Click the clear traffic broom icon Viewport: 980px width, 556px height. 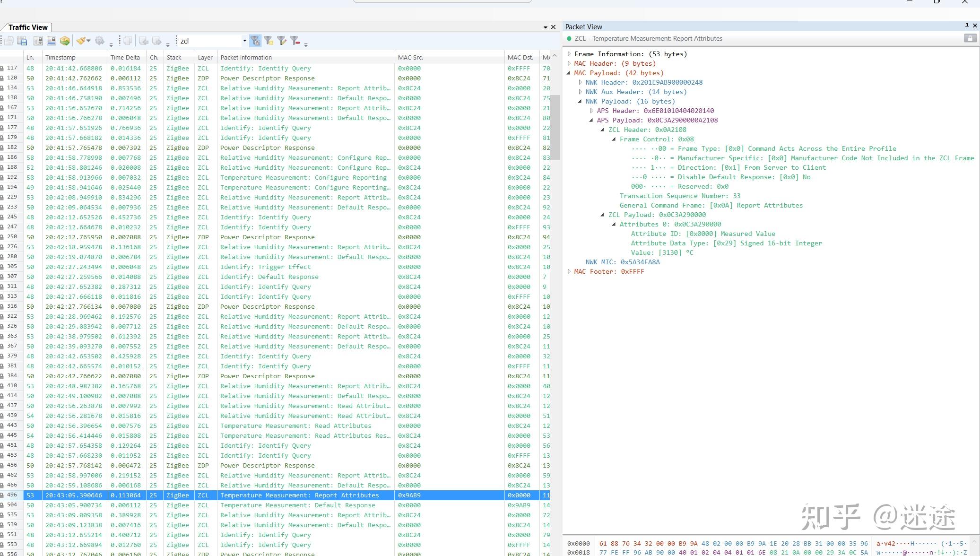(x=81, y=41)
